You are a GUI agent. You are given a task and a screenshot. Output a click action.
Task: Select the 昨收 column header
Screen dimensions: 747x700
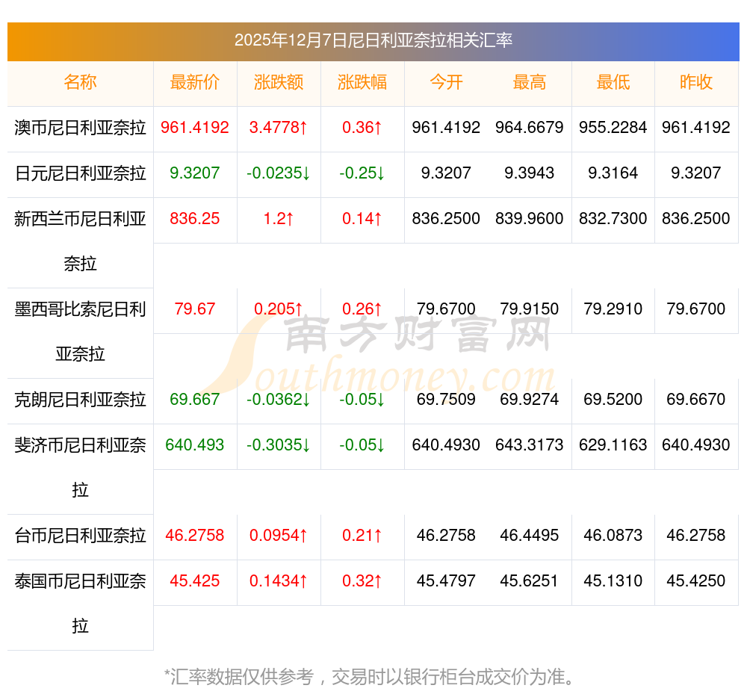click(696, 83)
